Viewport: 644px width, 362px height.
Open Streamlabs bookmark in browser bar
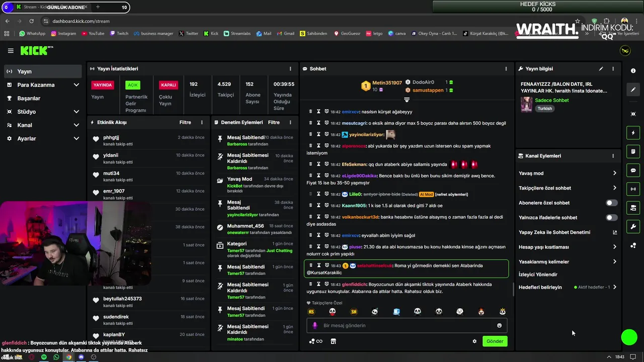[237, 34]
